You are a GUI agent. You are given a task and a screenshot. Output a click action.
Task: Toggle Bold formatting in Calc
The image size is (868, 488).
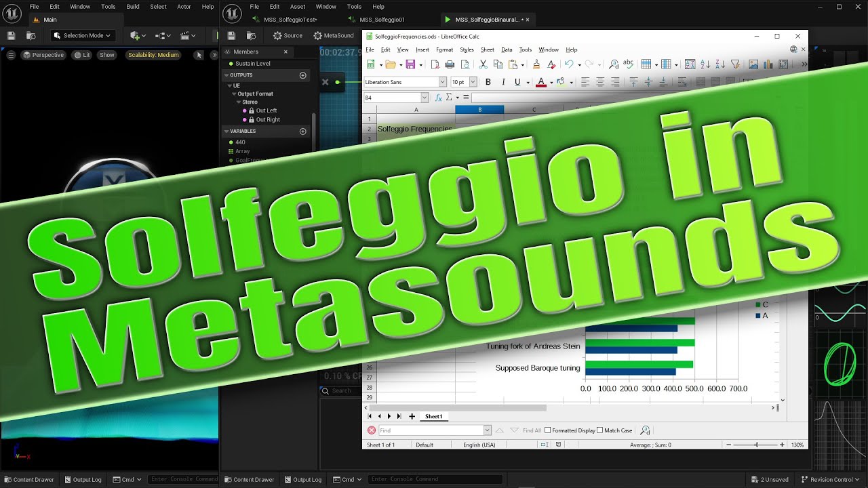point(488,82)
